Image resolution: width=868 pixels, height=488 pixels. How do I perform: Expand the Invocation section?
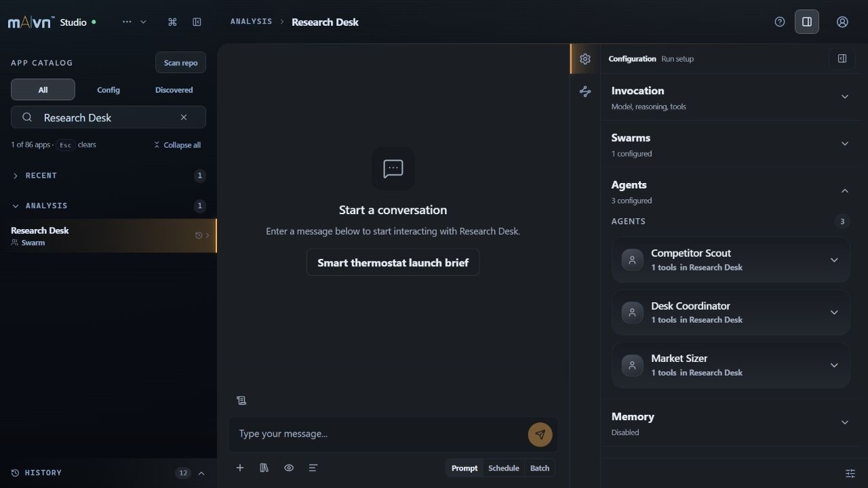point(731,97)
